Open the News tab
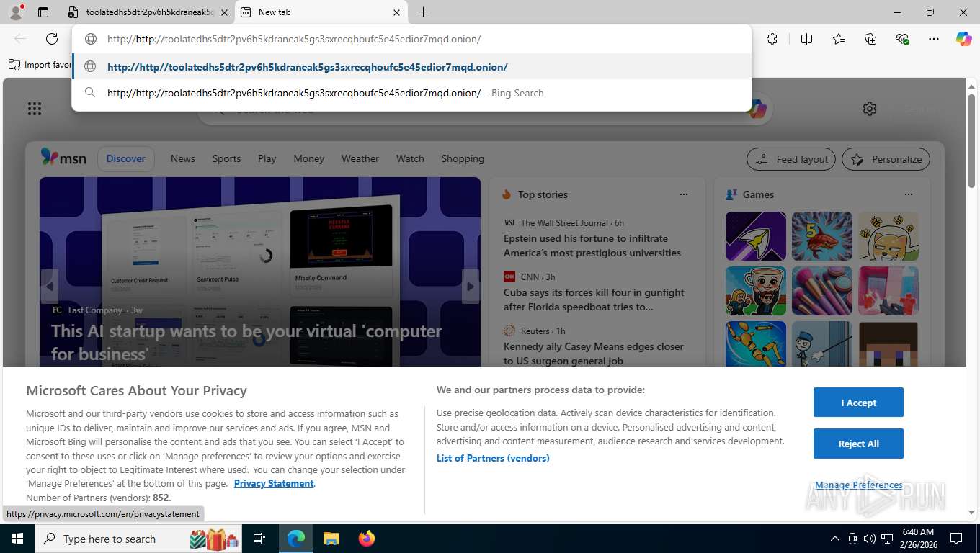 183,158
